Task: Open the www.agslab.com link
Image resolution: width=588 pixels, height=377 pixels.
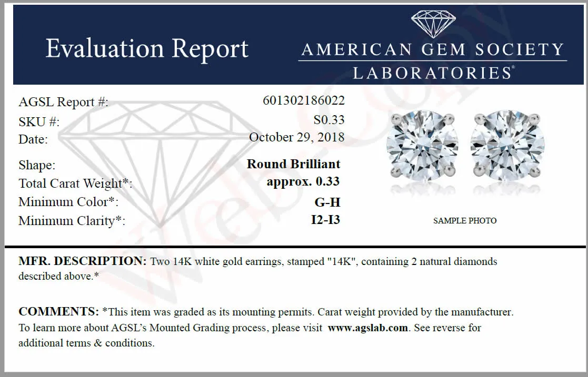Action: pos(367,328)
